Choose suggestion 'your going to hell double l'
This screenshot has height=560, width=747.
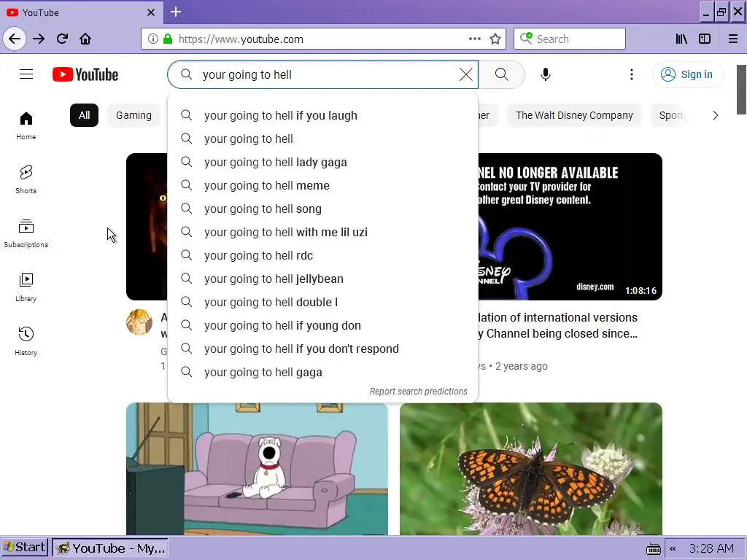click(x=322, y=302)
